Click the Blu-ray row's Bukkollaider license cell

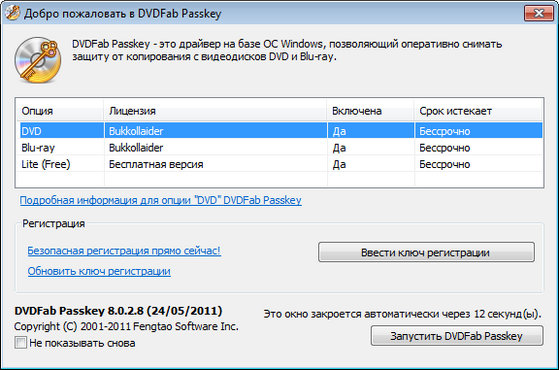point(136,148)
